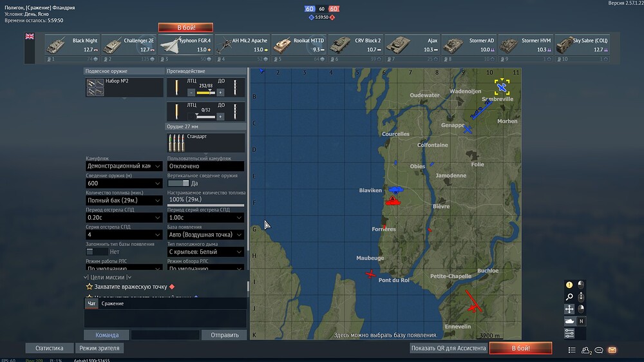The image size is (644, 362).
Task: Click the Статистика button
Action: [x=50, y=348]
